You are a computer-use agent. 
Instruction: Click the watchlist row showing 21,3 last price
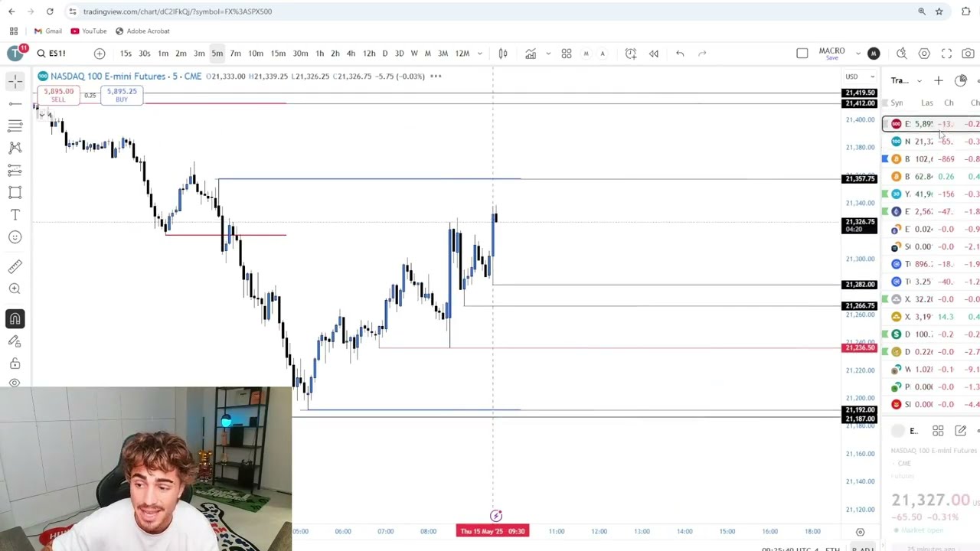pyautogui.click(x=931, y=142)
